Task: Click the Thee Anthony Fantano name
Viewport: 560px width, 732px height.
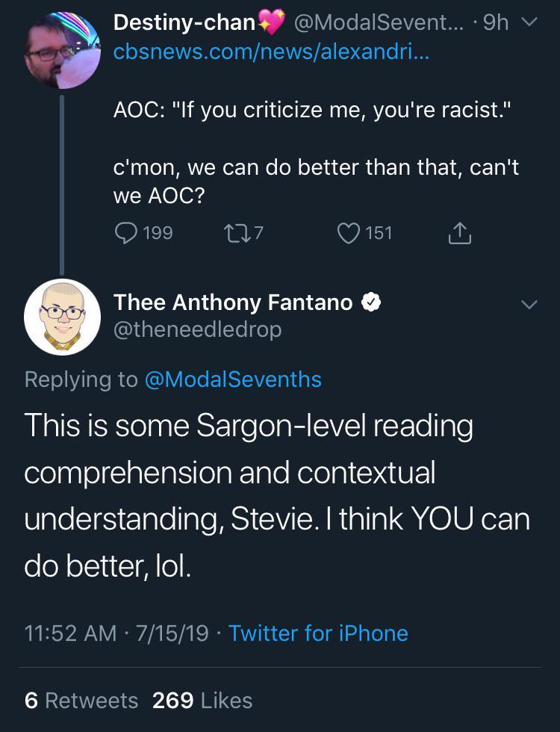Action: [233, 303]
